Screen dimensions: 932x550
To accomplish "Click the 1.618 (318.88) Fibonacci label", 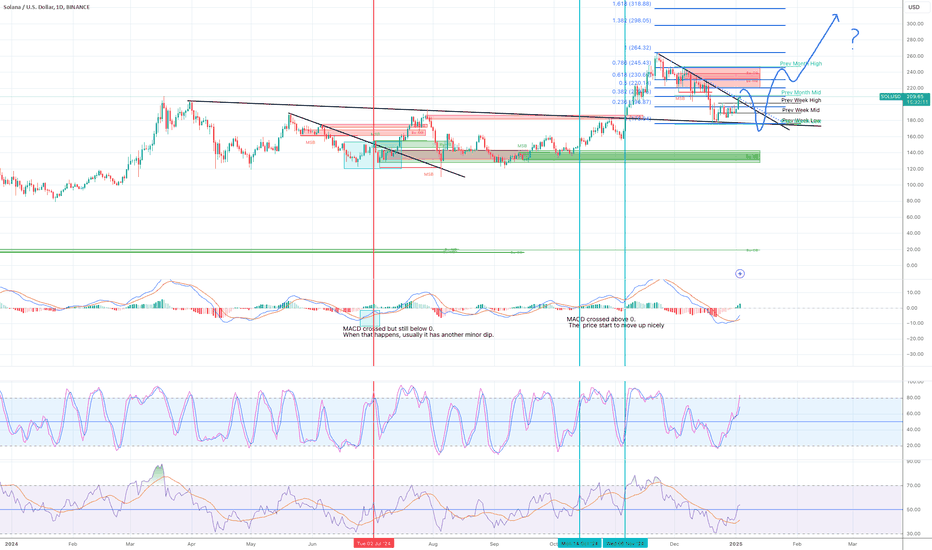I will point(631,4).
